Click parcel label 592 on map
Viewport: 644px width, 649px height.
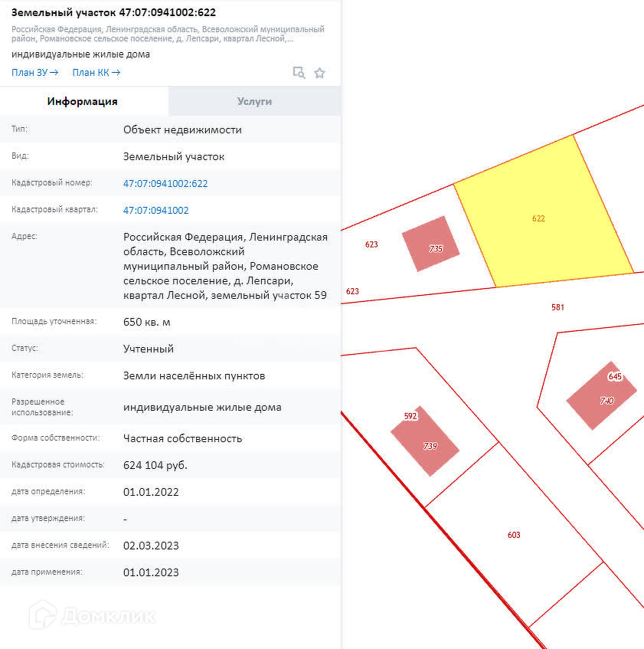(x=410, y=416)
